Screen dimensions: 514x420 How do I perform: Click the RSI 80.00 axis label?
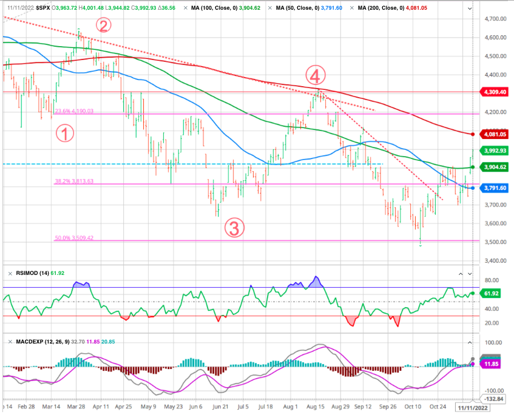[x=492, y=280]
